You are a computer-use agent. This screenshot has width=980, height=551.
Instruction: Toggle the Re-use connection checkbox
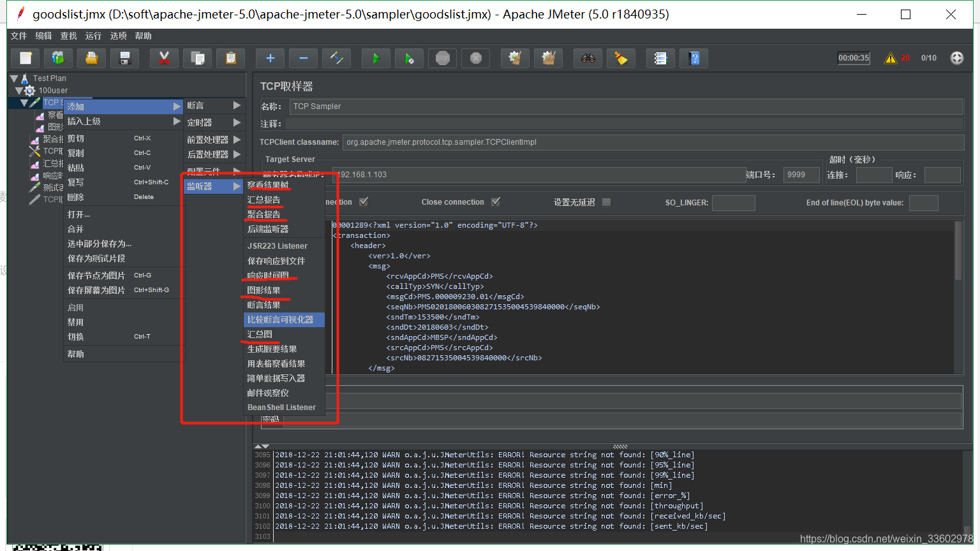364,202
